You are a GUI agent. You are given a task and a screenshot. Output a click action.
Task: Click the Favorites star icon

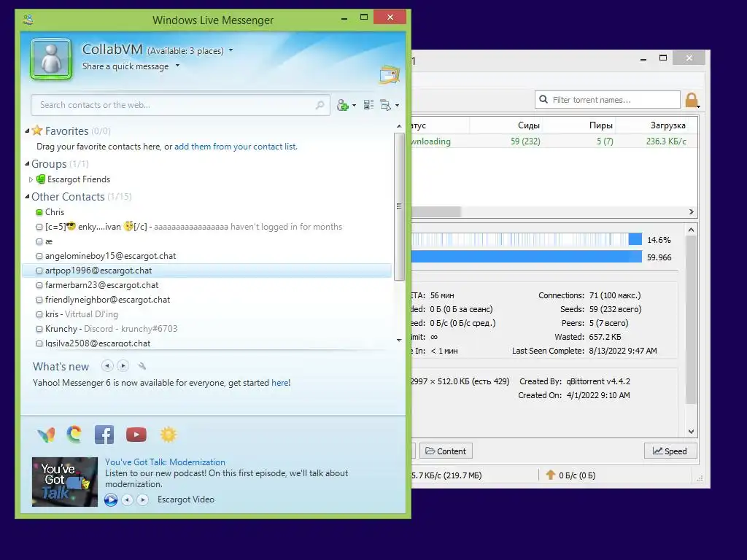37,131
